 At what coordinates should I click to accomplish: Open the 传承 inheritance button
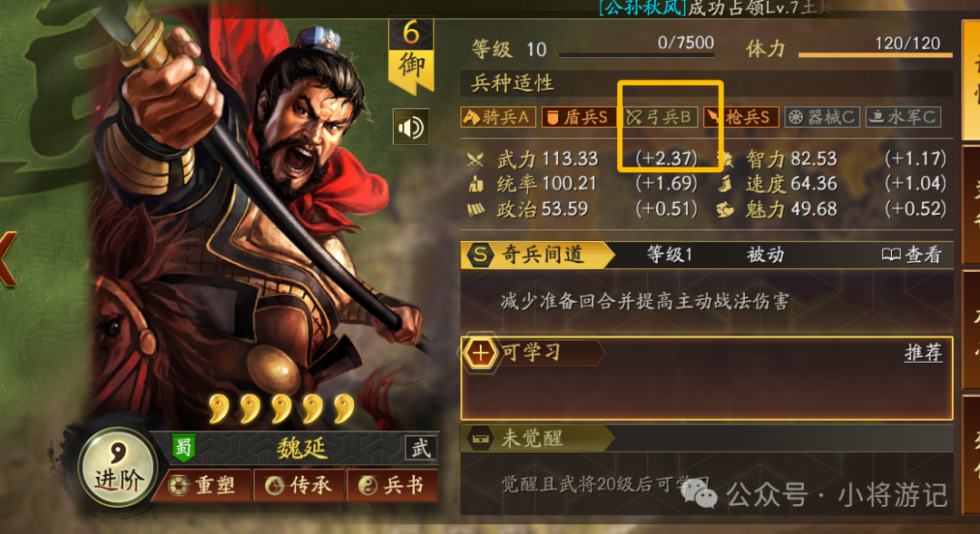[299, 485]
